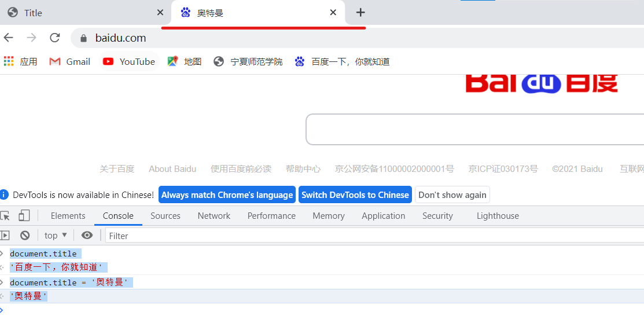Open the Gmail bookmark
Image resolution: width=644 pixels, height=334 pixels.
(x=70, y=61)
